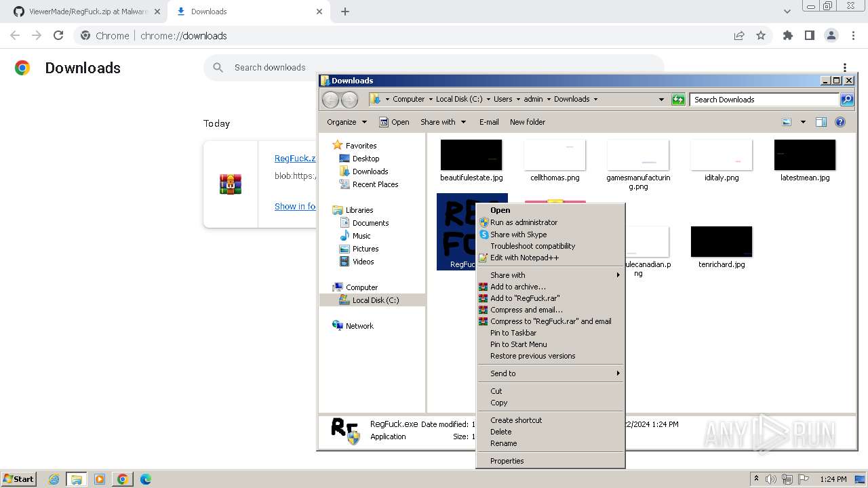
Task: Select Pictures in the Libraries tree
Action: click(366, 249)
